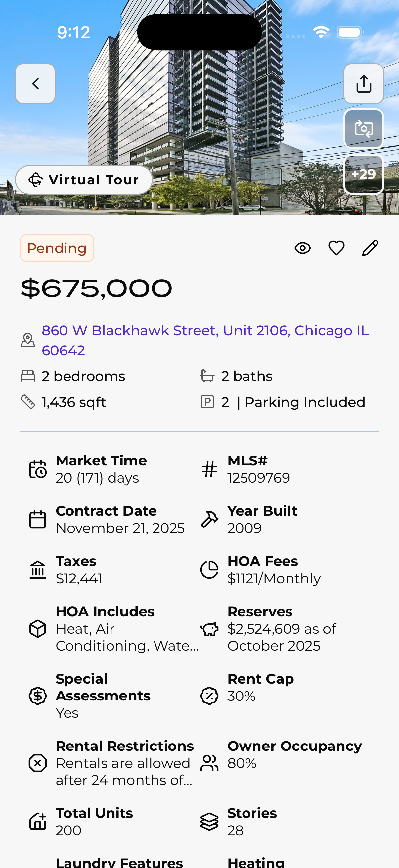Start the Virtual Tour
Image resolution: width=399 pixels, height=868 pixels.
[x=83, y=180]
